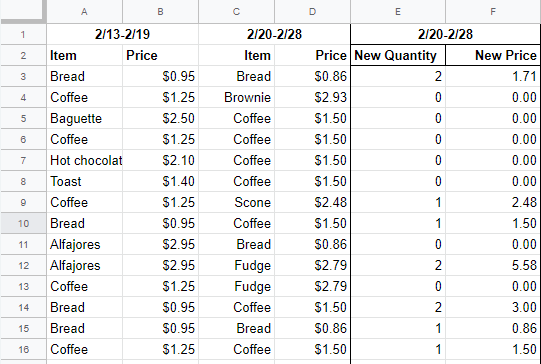This screenshot has height=364, width=541.
Task: Select the Baguette cell in column A
Action: click(x=85, y=118)
